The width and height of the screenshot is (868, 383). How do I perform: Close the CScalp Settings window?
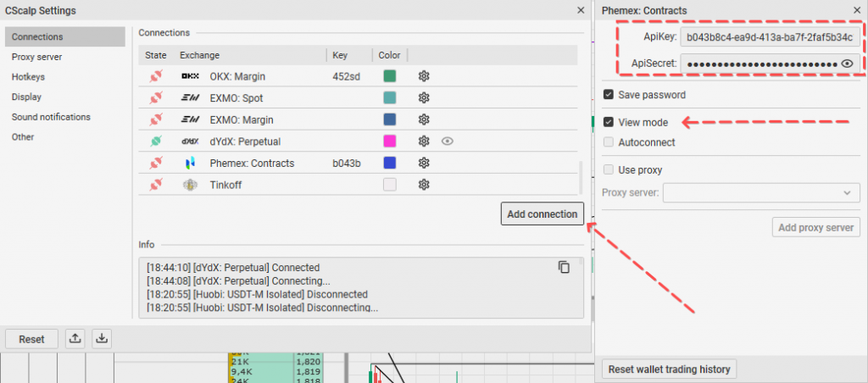click(x=581, y=10)
